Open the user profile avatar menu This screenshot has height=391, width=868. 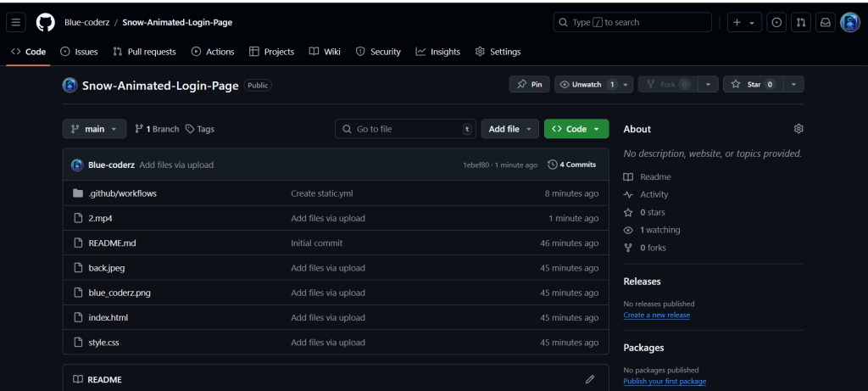[x=849, y=22]
